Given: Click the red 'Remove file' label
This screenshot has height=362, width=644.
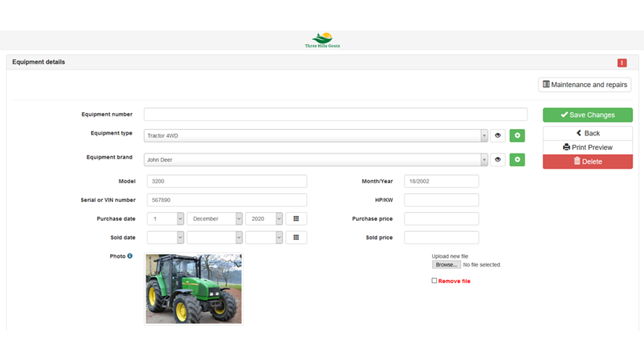Looking at the screenshot, I should 454,281.
